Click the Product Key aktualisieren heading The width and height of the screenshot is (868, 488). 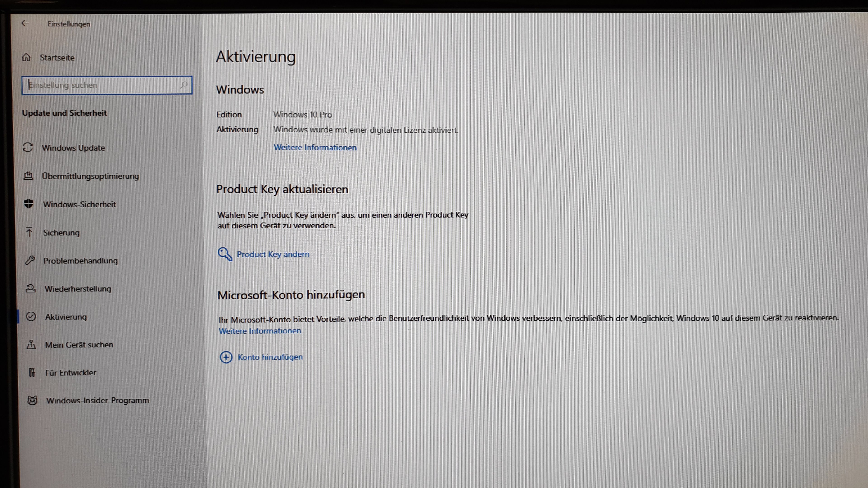coord(282,189)
